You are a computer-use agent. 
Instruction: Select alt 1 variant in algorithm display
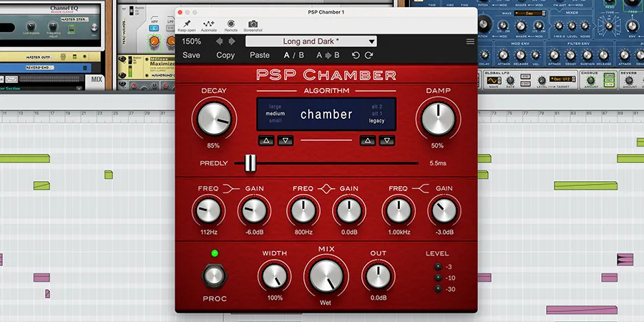tap(376, 113)
